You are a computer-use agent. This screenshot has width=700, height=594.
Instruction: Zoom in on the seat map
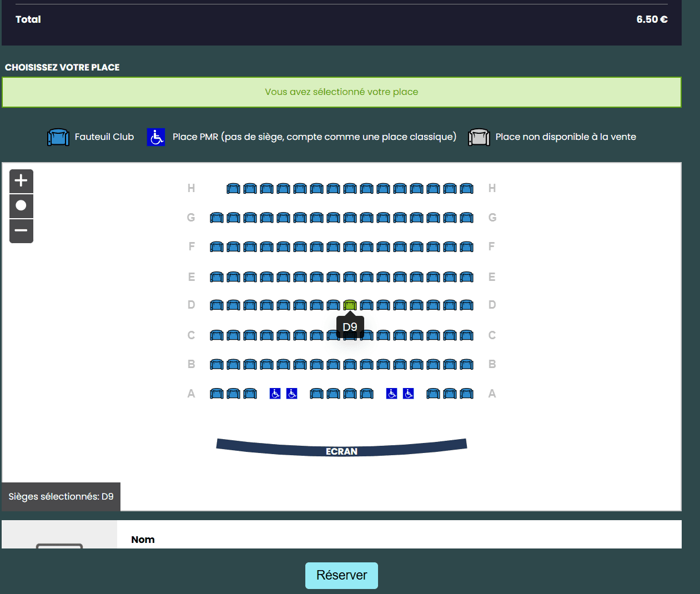21,181
